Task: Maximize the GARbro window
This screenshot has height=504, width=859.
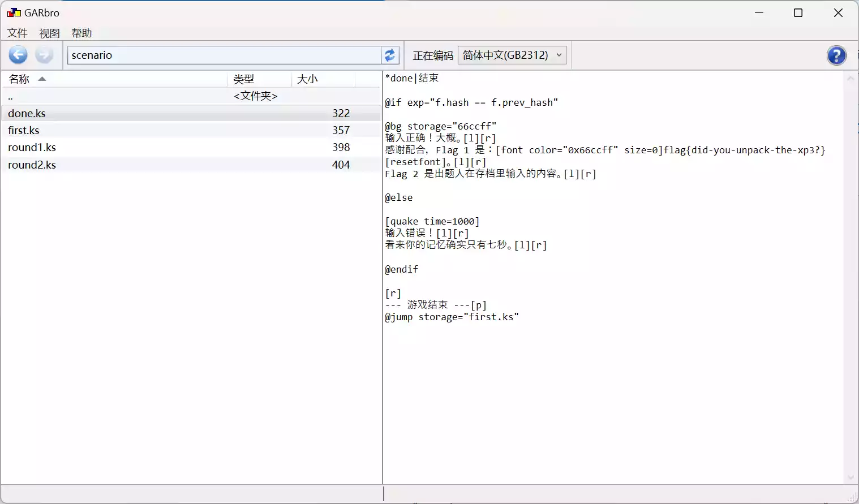Action: (x=798, y=12)
